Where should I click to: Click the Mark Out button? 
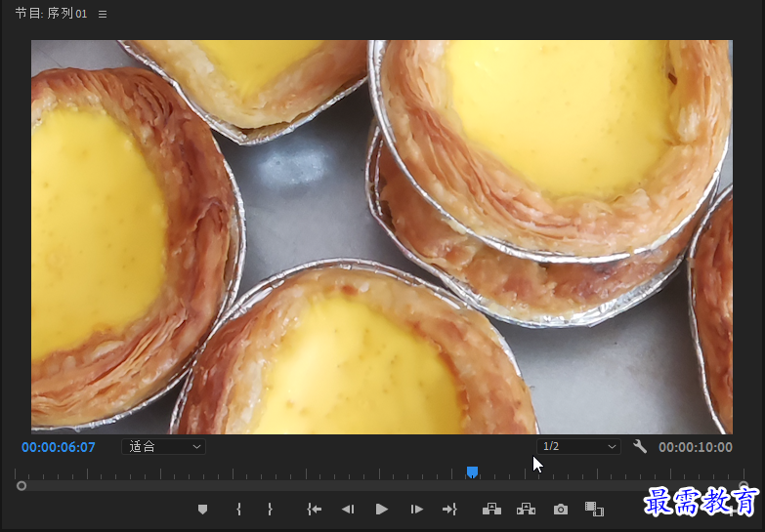click(x=270, y=510)
